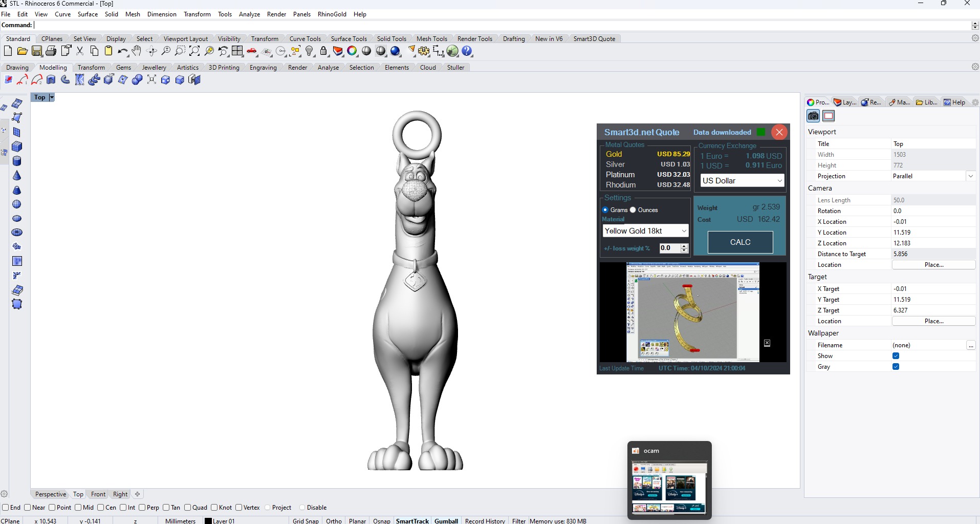Open the Smart3D Quote tab
980x524 pixels.
click(x=594, y=39)
